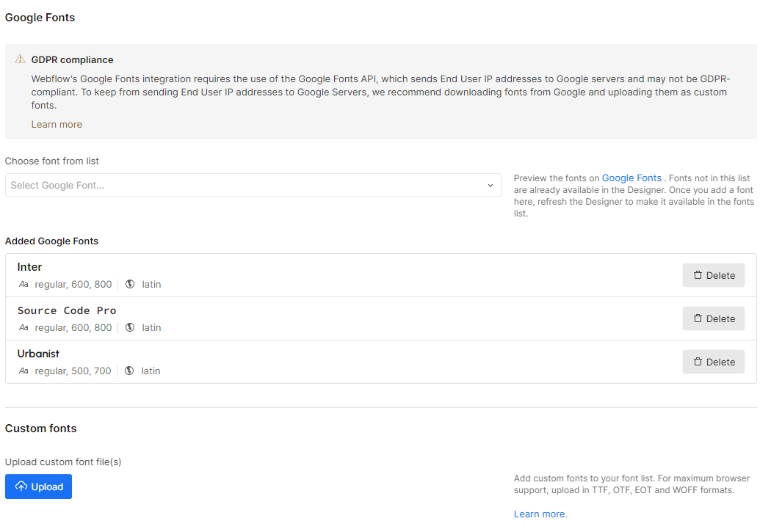Click the 'Choose font from list' label
Viewport: 771px width, 532px height.
point(51,161)
